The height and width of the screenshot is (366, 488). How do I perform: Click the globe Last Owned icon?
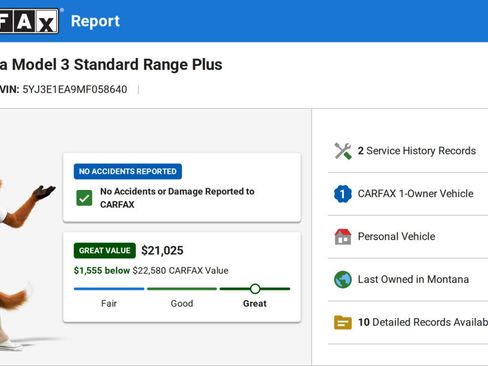[343, 279]
